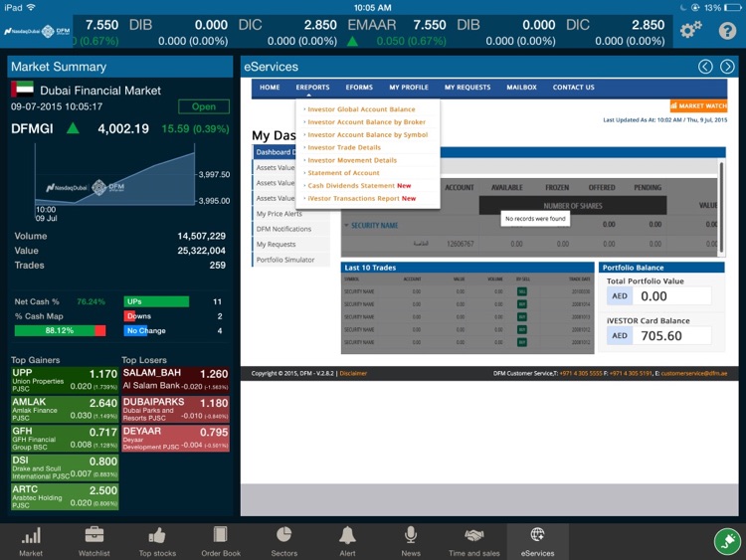Tap the green gavel trade button
This screenshot has width=746, height=560.
click(727, 541)
